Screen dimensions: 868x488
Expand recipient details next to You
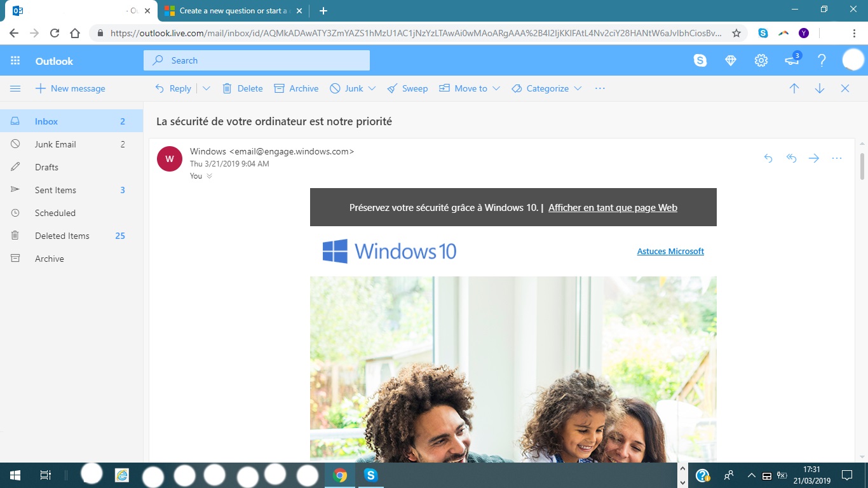(210, 176)
